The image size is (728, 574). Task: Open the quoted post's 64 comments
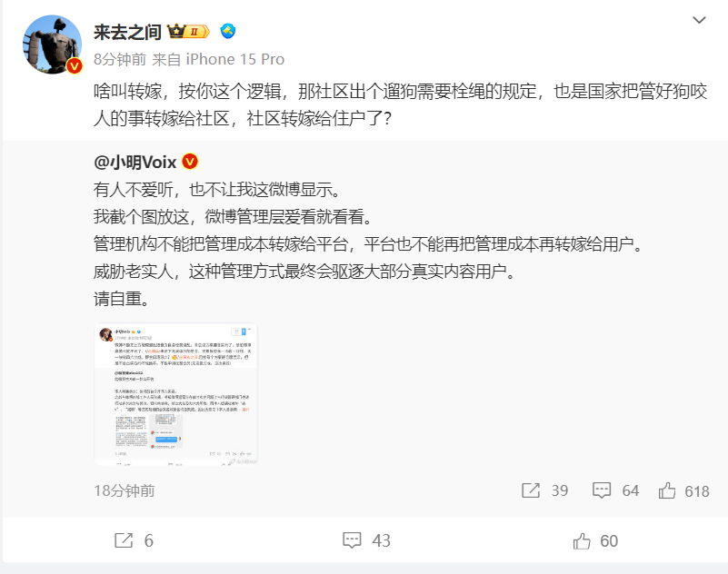click(615, 490)
